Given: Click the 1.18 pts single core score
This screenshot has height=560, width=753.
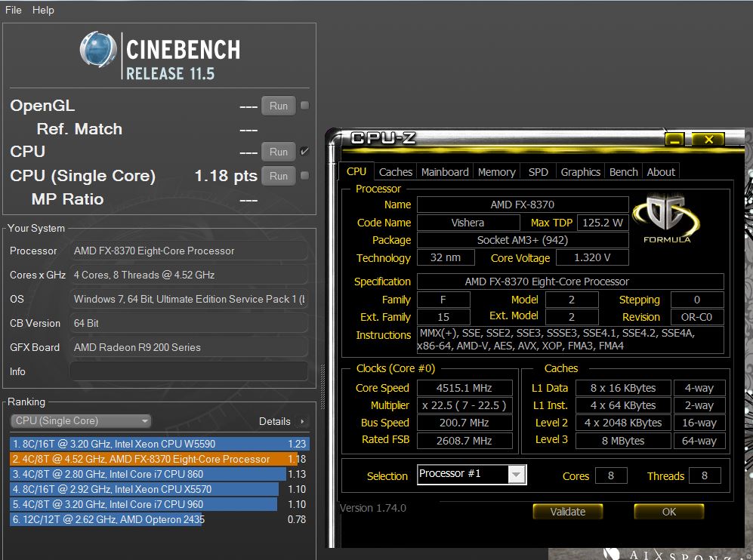Looking at the screenshot, I should tap(226, 176).
